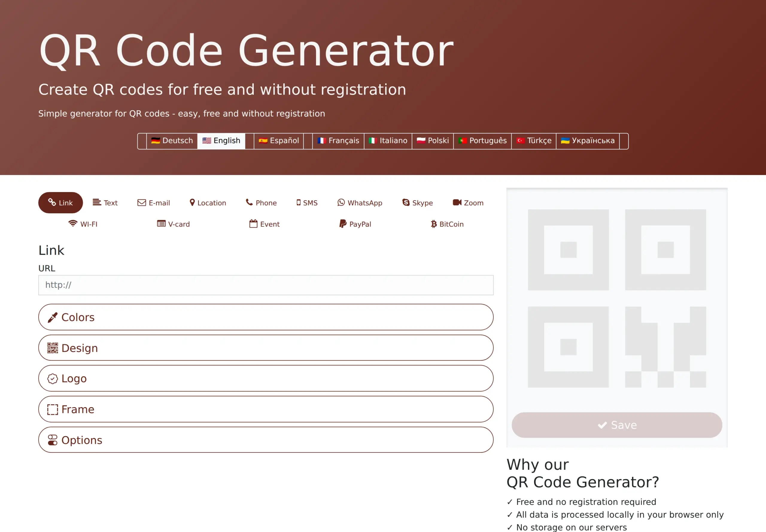Click 'Free and no registration required' text

coord(586,502)
